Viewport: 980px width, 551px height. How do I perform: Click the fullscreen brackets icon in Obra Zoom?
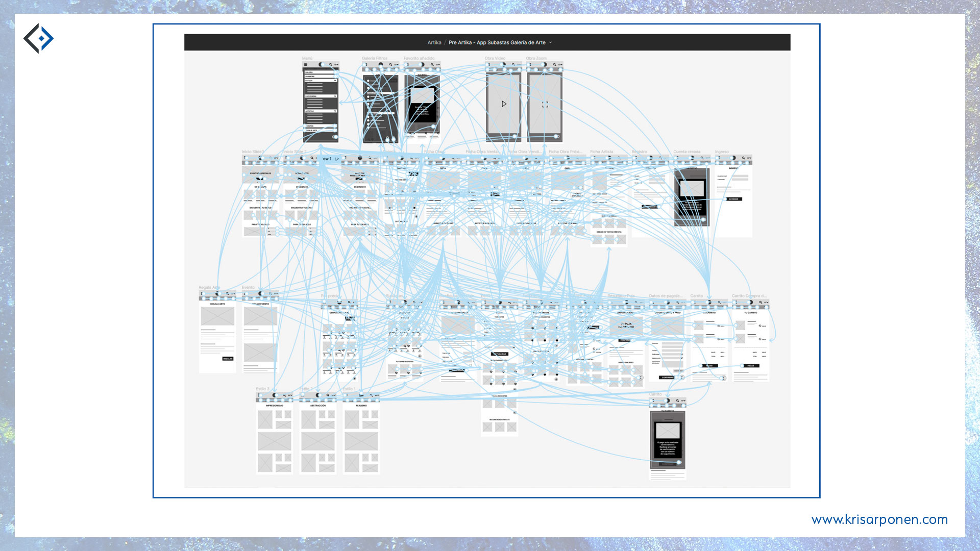pos(545,104)
